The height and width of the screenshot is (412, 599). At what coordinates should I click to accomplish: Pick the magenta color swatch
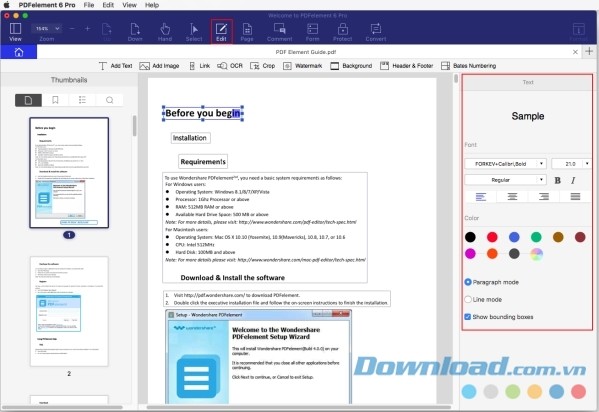[470, 253]
